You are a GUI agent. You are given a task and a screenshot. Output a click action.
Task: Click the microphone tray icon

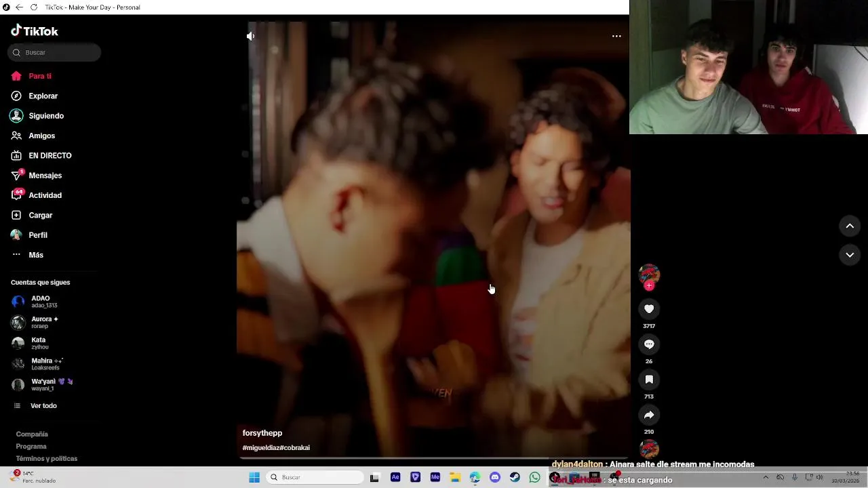(x=794, y=477)
